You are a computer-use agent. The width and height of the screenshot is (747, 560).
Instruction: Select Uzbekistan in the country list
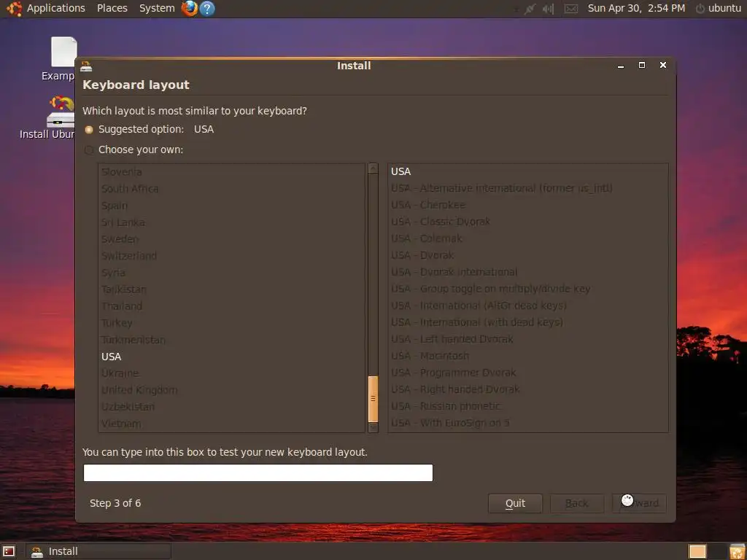pos(231,407)
